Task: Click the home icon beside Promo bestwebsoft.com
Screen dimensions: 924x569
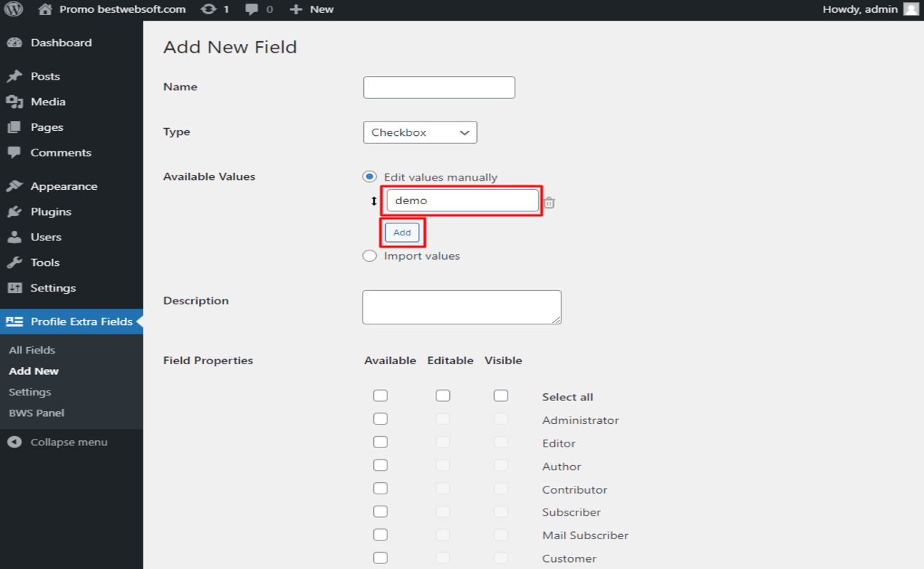Action: coord(45,9)
